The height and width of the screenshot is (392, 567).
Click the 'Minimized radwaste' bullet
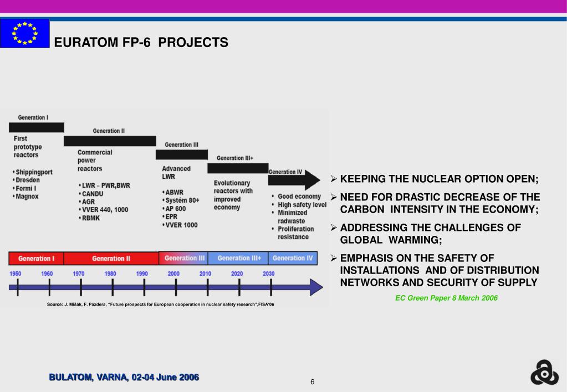(x=289, y=217)
